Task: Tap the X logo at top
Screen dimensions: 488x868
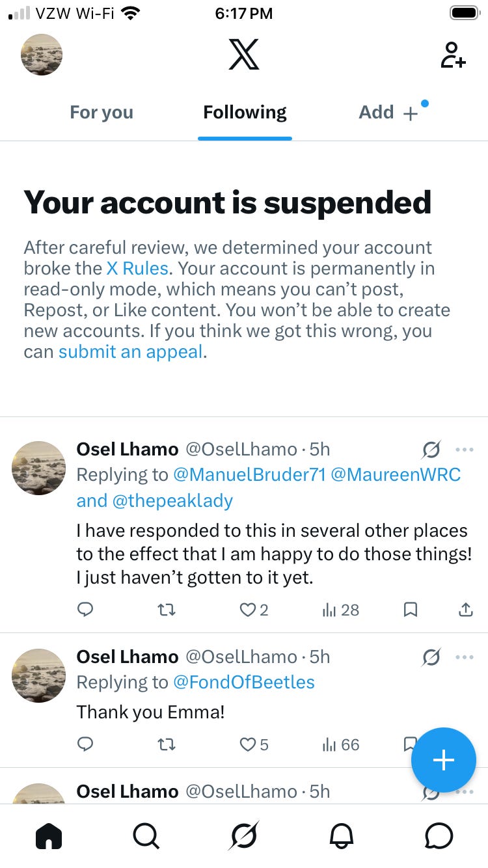Action: tap(244, 55)
